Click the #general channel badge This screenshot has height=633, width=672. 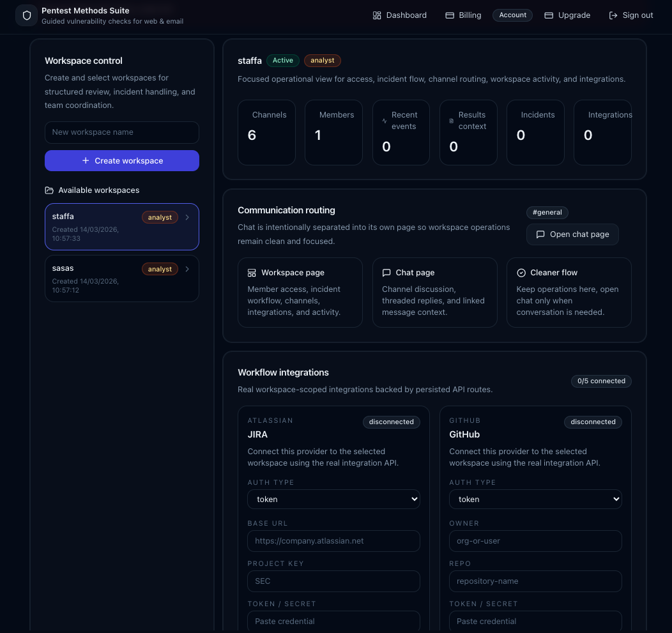[x=547, y=212]
